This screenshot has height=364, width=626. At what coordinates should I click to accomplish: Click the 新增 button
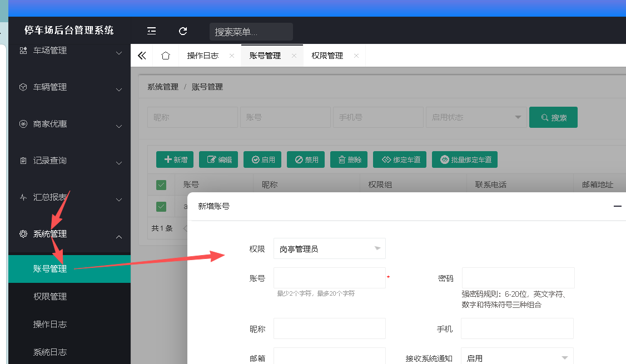coord(175,159)
